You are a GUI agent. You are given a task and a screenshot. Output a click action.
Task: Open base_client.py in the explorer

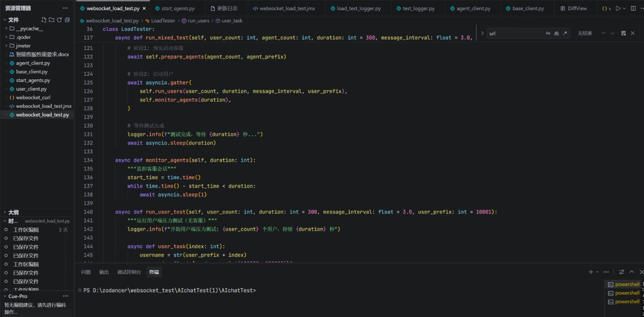(x=37, y=72)
